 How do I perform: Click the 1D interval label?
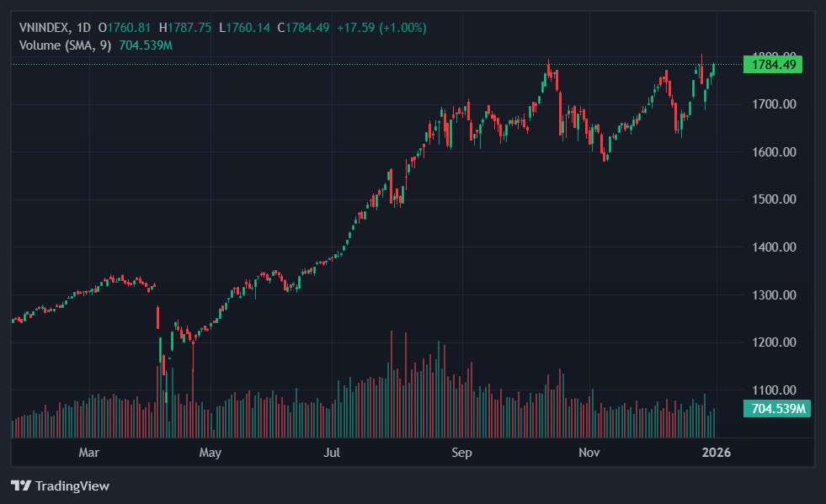coord(83,28)
